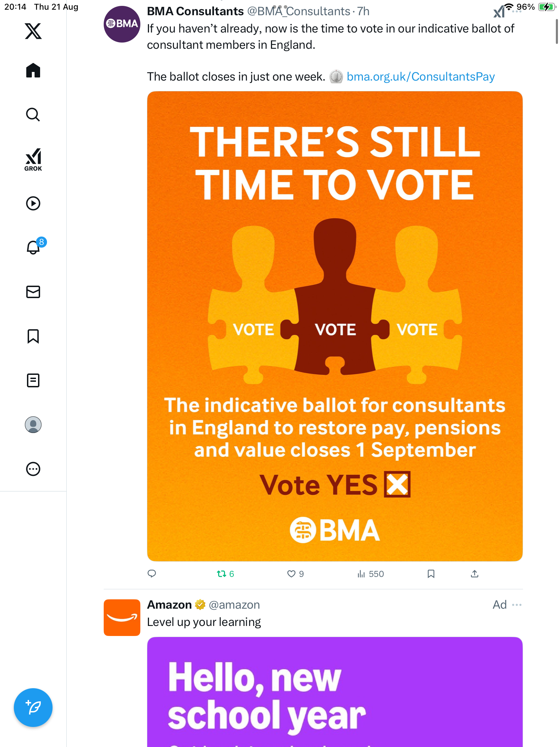The height and width of the screenshot is (747, 560).
Task: Open the Messages envelope icon
Action: (33, 292)
